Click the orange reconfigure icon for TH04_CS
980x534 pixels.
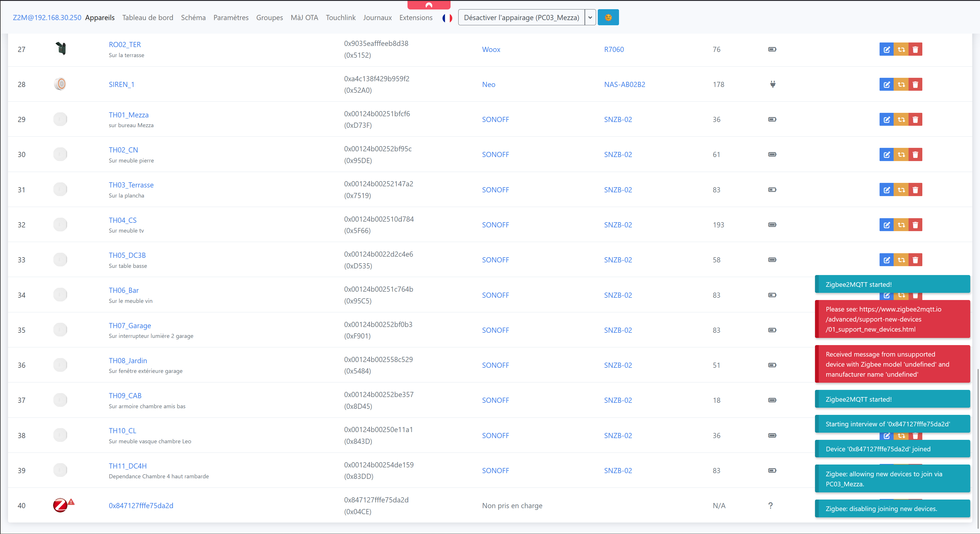pos(901,225)
